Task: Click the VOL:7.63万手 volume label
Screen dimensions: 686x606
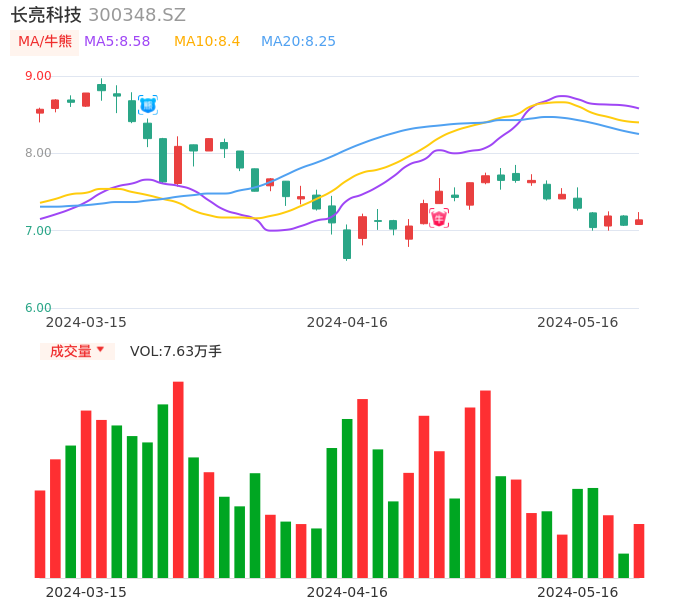Action: pyautogui.click(x=175, y=351)
